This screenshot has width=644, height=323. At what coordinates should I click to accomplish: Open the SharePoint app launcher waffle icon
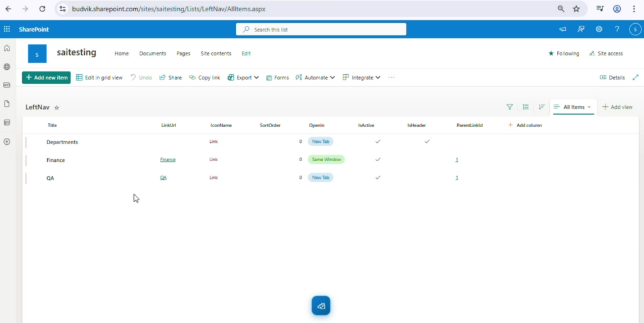click(7, 29)
